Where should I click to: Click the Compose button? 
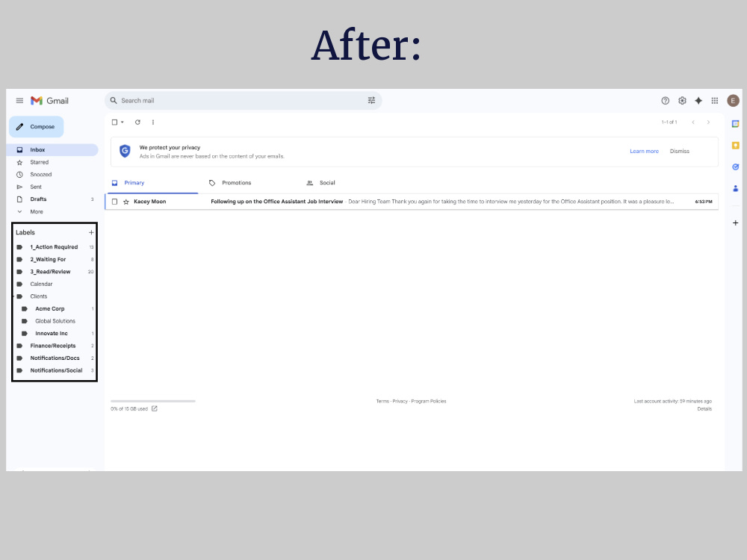[36, 127]
